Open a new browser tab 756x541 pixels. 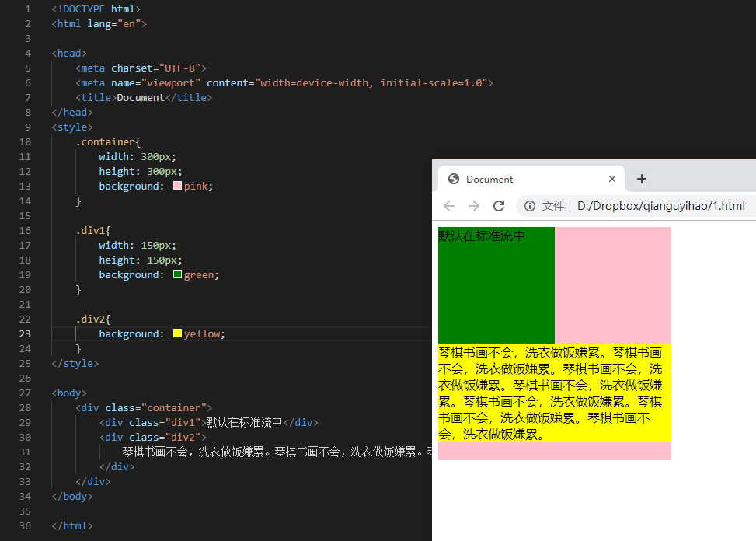click(x=642, y=179)
